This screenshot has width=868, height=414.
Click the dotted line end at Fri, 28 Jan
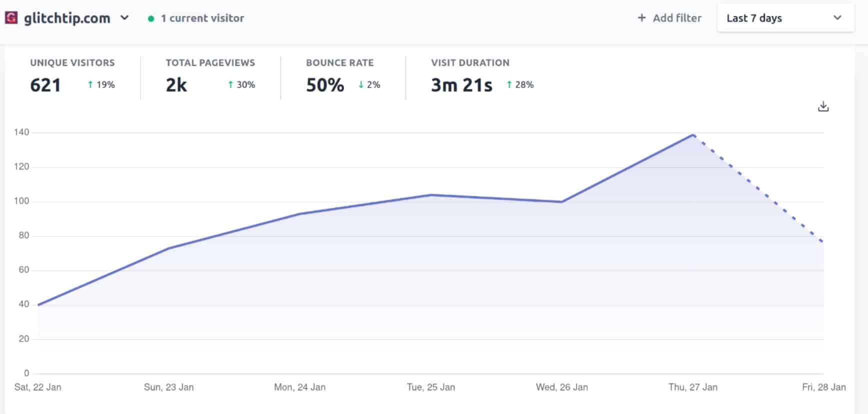pos(823,242)
